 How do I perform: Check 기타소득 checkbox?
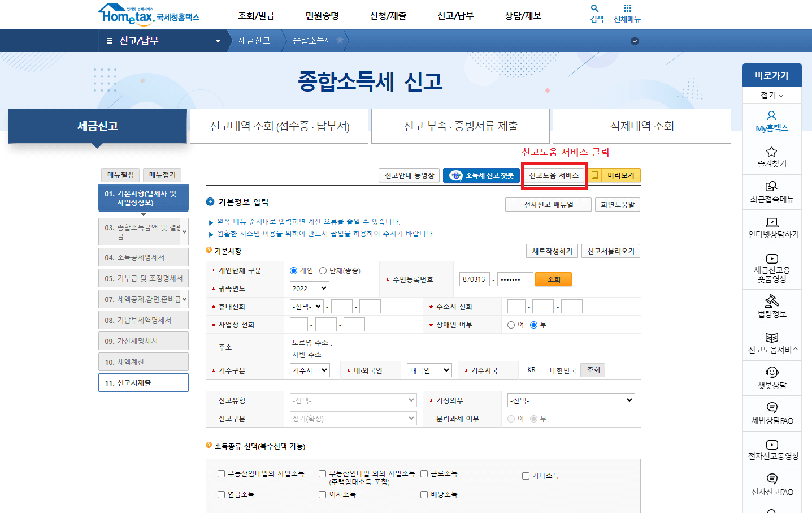click(526, 476)
